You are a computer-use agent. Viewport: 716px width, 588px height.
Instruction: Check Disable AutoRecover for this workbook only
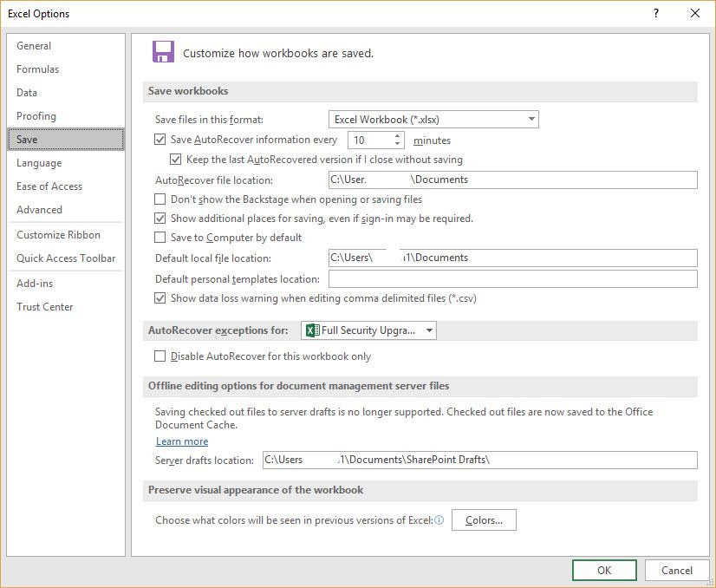pos(159,356)
